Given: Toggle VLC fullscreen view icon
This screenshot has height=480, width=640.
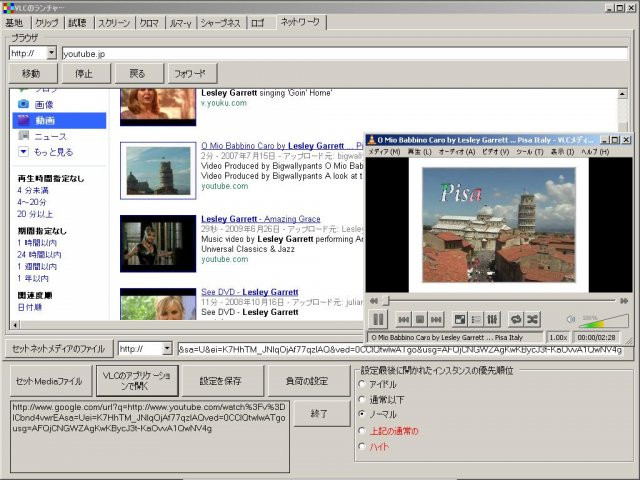Looking at the screenshot, I should coord(460,320).
